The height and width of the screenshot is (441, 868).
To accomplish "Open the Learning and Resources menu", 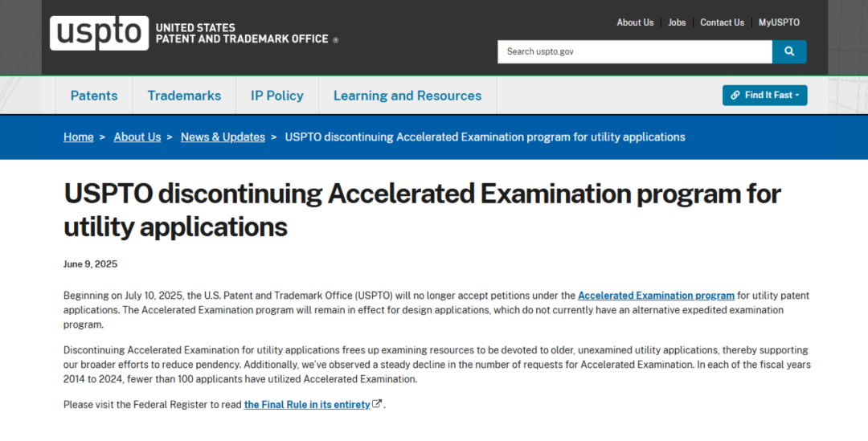I will (x=407, y=96).
